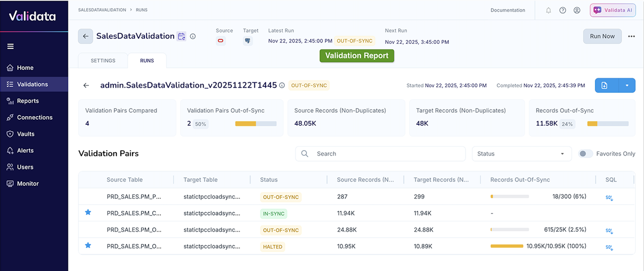Screen dimensions: 644x271
Task: Open the user account icon
Action: click(577, 10)
